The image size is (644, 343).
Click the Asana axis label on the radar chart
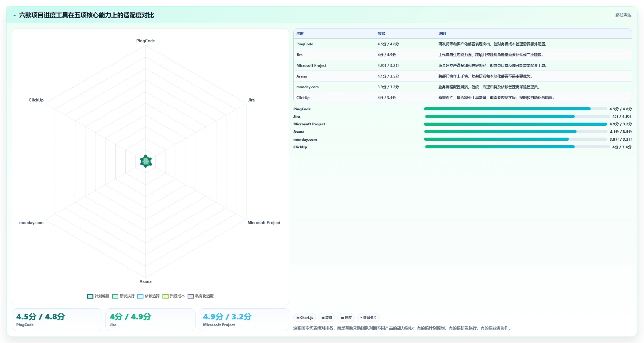(146, 281)
